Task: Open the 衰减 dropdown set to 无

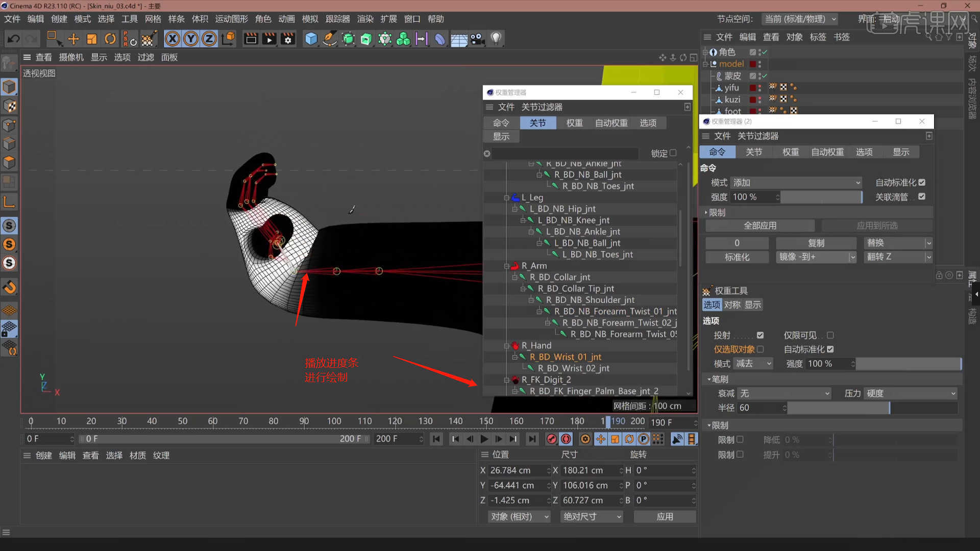Action: (783, 393)
